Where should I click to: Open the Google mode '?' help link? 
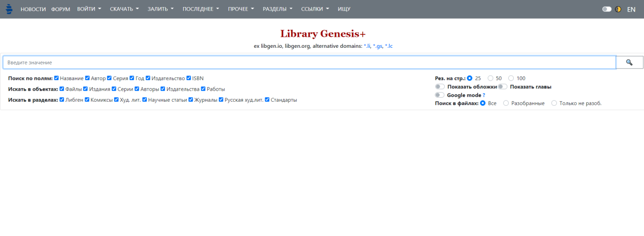coord(484,95)
